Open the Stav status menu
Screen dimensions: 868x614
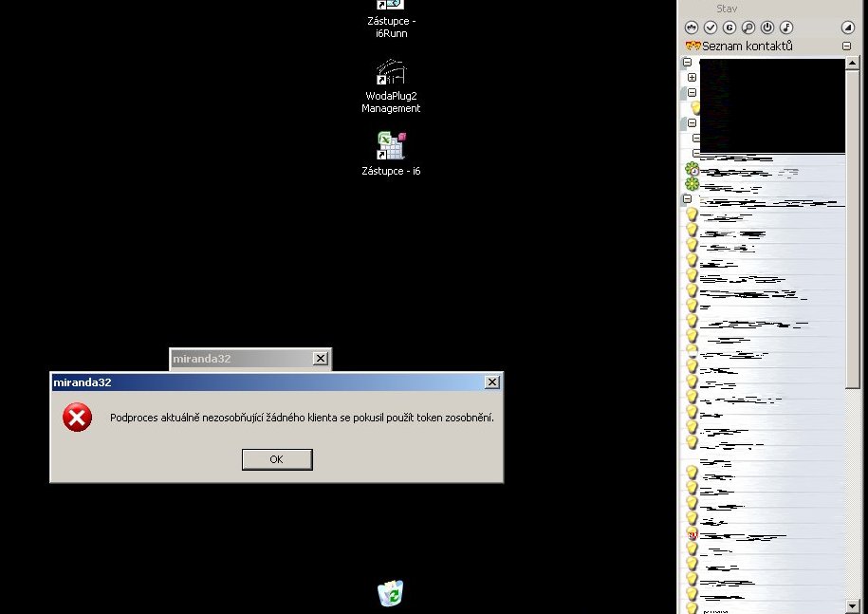[x=727, y=9]
